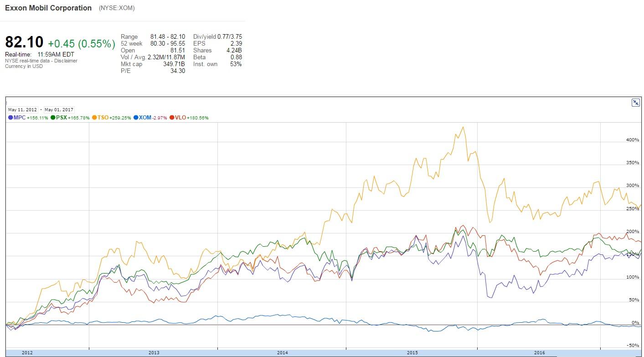Click the 2015 year on timeline bar
The image size is (644, 357).
click(412, 353)
